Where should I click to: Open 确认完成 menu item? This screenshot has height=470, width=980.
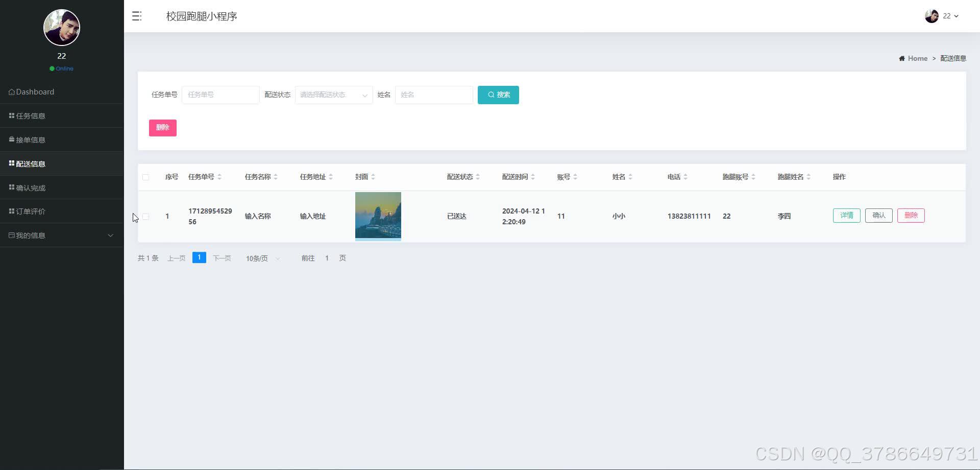coord(62,188)
